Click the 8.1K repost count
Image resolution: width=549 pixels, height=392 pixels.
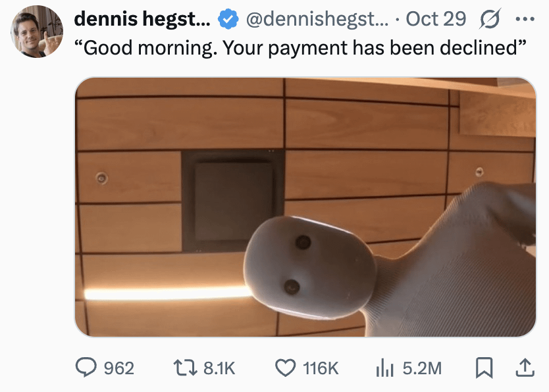point(219,368)
